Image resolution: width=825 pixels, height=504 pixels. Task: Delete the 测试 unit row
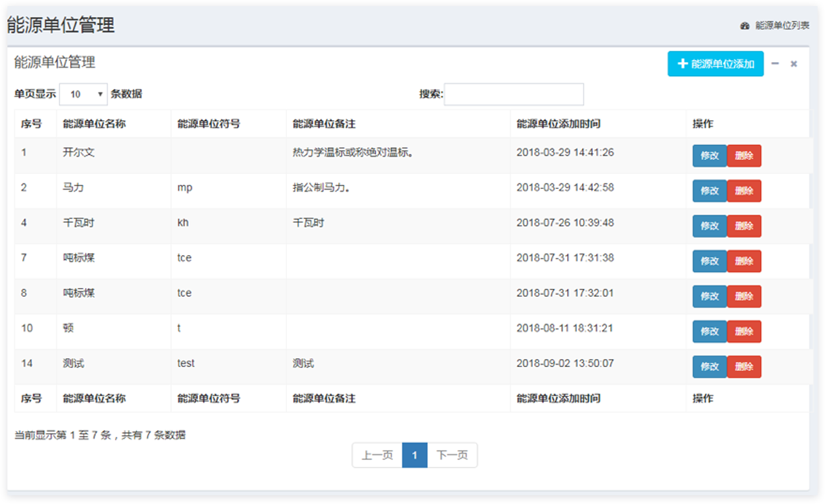pyautogui.click(x=744, y=366)
